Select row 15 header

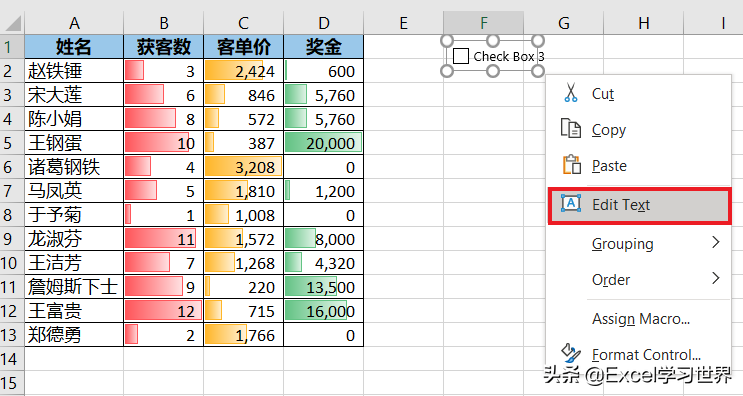(x=12, y=383)
